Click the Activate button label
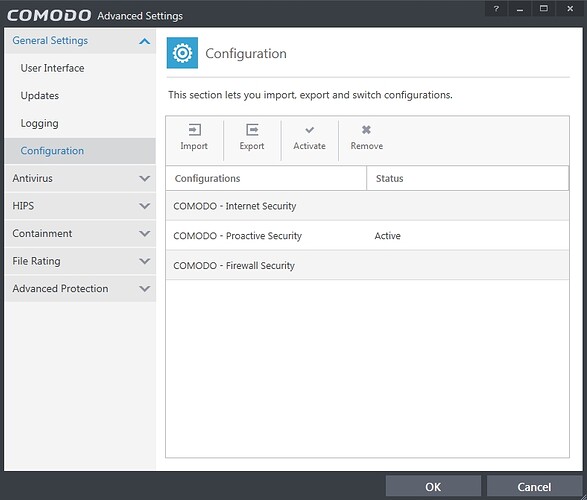The height and width of the screenshot is (500, 587). point(309,146)
